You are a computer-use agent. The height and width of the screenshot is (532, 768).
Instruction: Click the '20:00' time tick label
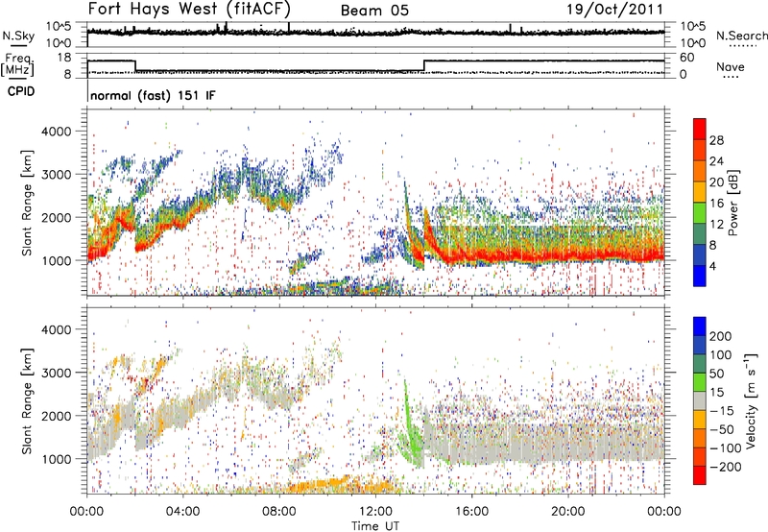(x=567, y=512)
